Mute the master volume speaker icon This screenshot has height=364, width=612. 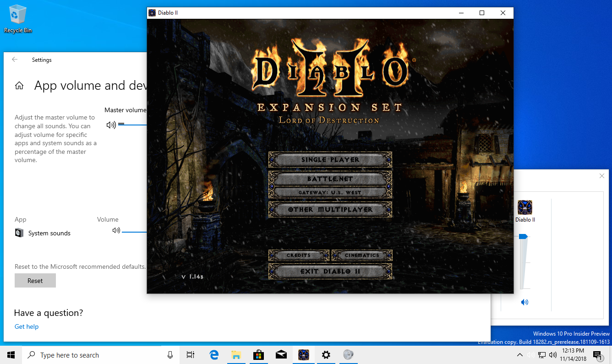pyautogui.click(x=111, y=125)
